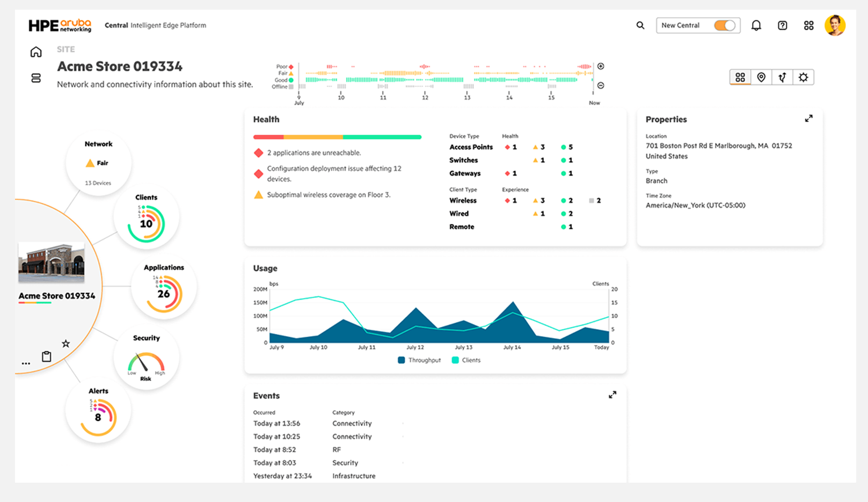Switch to the map location view
The image size is (868, 502).
(x=761, y=77)
